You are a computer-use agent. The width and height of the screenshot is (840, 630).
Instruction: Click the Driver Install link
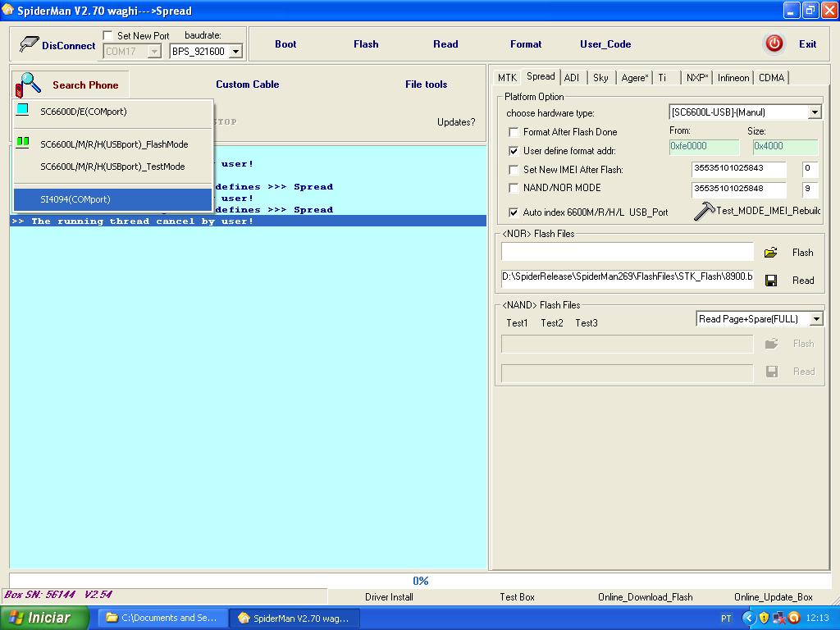pos(389,597)
